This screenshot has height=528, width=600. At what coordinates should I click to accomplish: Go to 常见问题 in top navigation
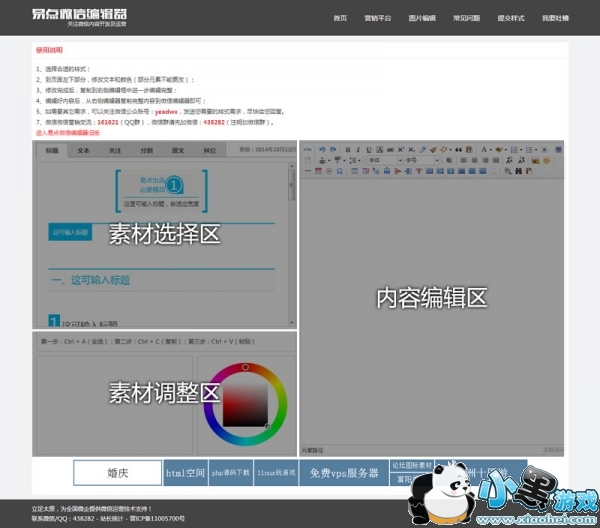466,18
